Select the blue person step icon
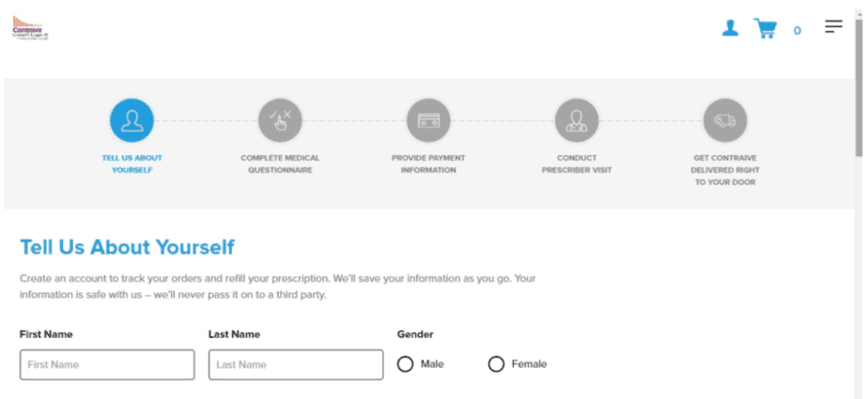868x399 pixels. pos(132,120)
